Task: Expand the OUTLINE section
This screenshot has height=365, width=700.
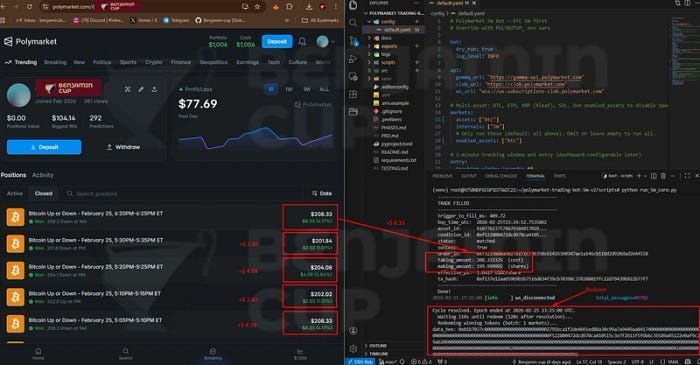Action: (x=376, y=346)
